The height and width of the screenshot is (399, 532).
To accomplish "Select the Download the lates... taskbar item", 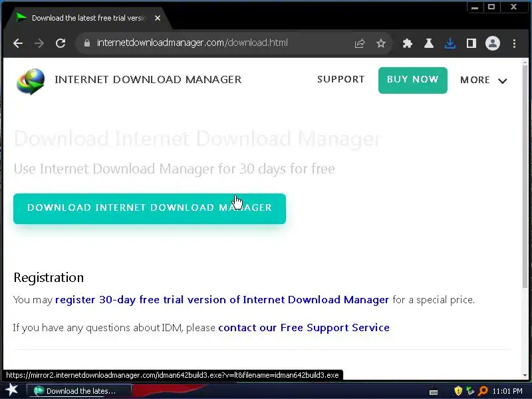I will [x=78, y=391].
